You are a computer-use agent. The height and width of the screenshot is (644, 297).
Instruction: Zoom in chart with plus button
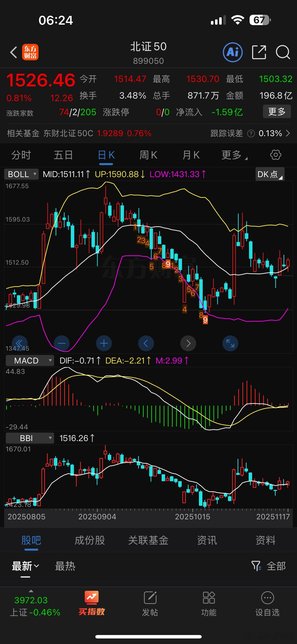[104, 343]
